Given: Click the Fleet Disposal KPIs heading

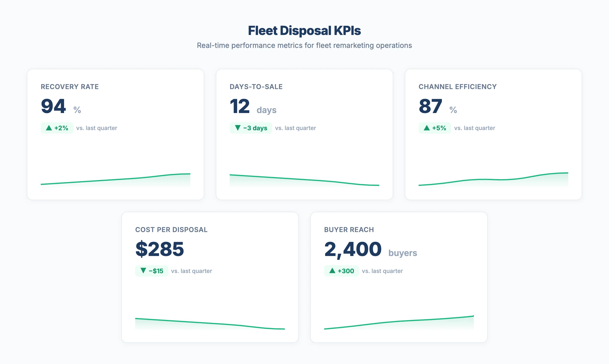Looking at the screenshot, I should tap(304, 30).
